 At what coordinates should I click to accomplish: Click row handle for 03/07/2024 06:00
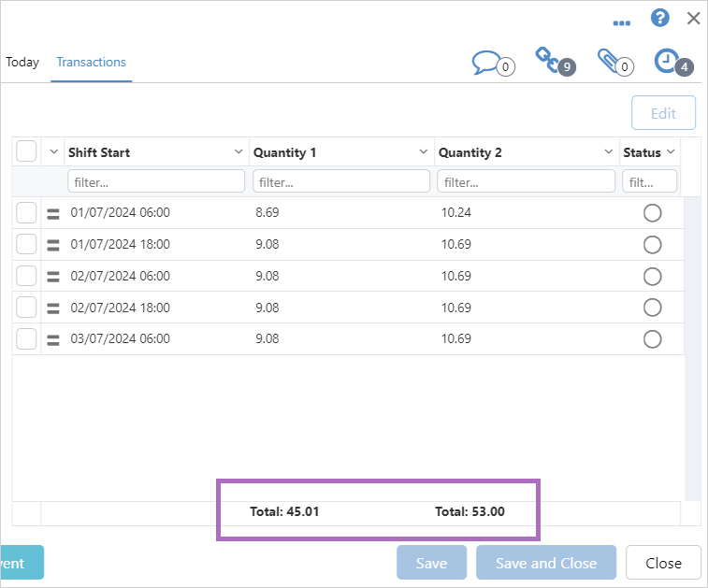[53, 339]
